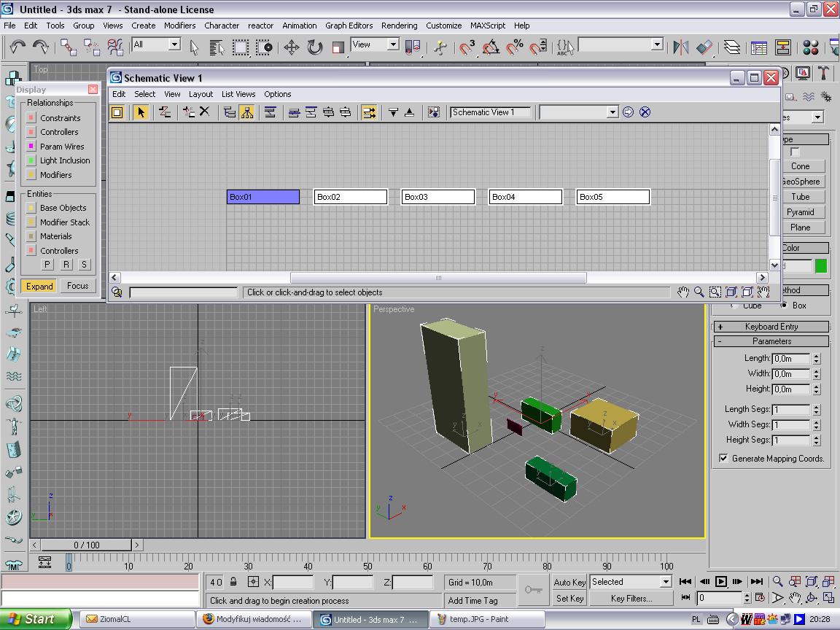Viewport: 840px width, 630px height.
Task: Toggle Modifiers relationship display
Action: [x=31, y=175]
